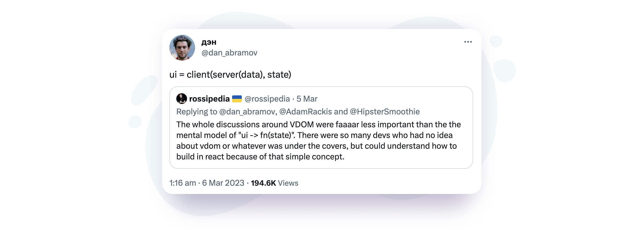644x239 pixels.
Task: Click the "5 Mar" quoted tweet date
Action: click(x=307, y=99)
